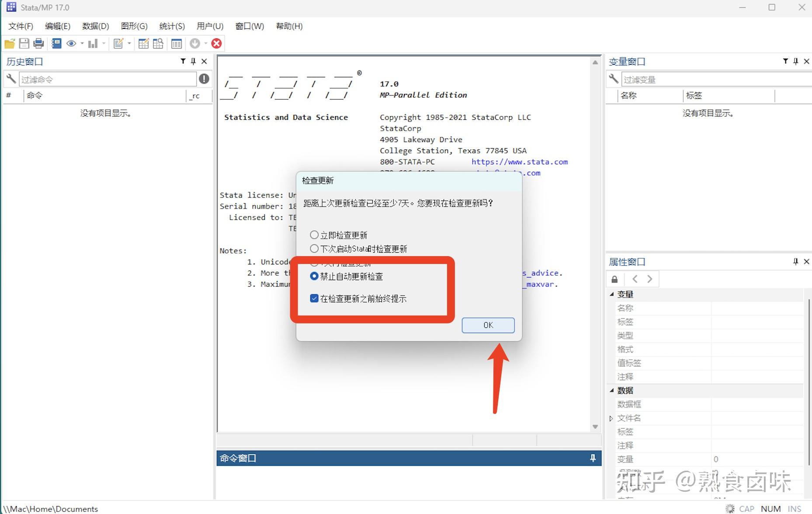
Task: Save the dataset using the Save icon
Action: tap(24, 43)
